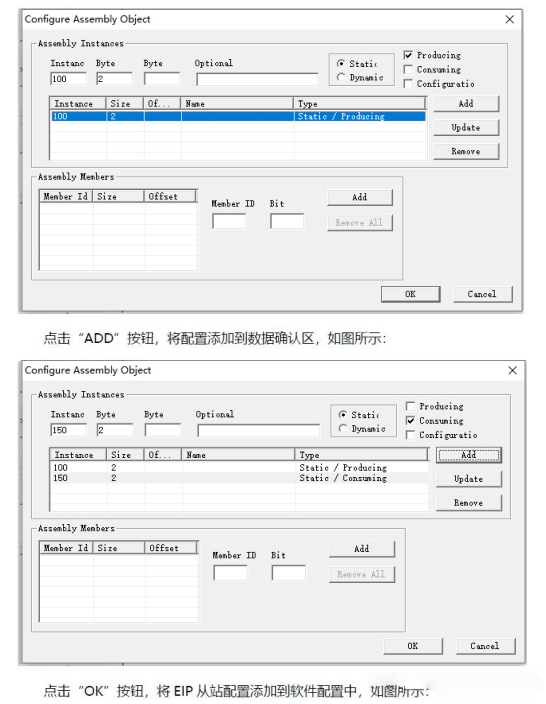The height and width of the screenshot is (704, 546).
Task: Uncheck Consuming in the lower dialog
Action: pyautogui.click(x=410, y=421)
